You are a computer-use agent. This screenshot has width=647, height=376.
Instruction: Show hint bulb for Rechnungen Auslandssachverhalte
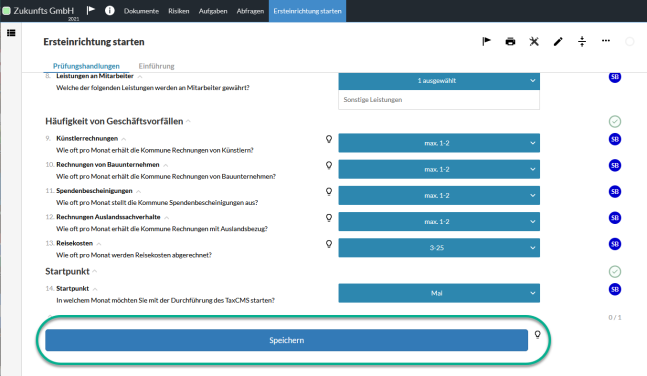(x=329, y=218)
